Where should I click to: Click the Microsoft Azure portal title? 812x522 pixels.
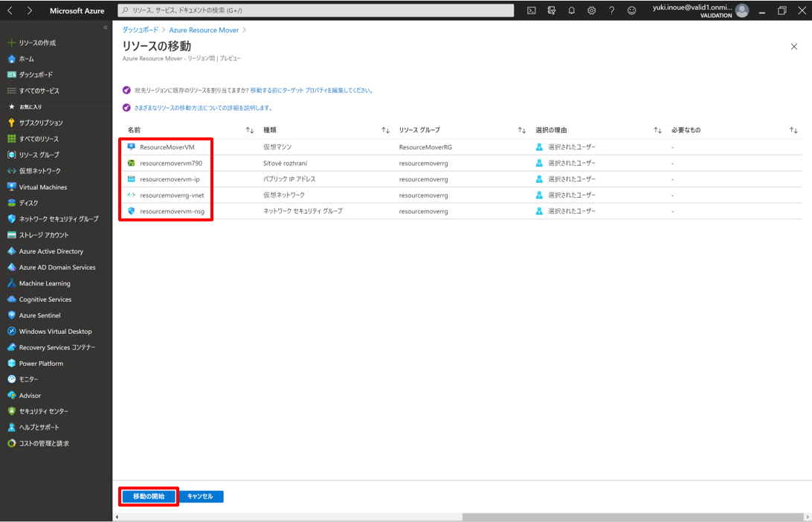[77, 10]
